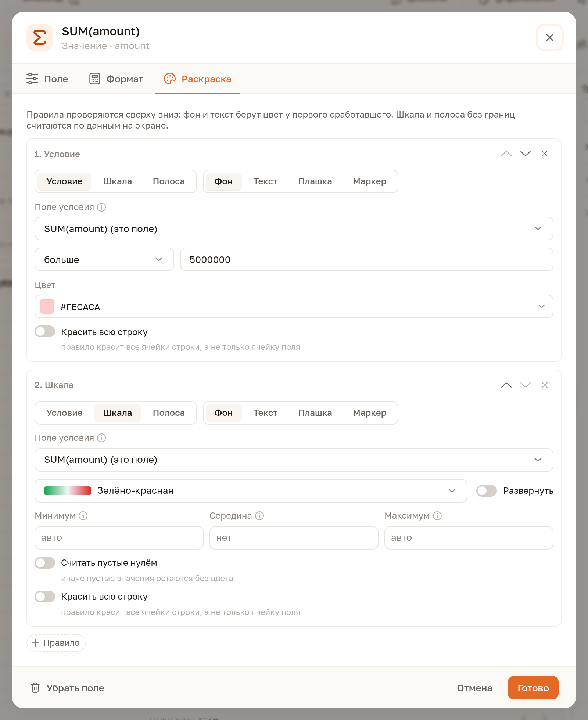588x720 pixels.
Task: Show info for Поле условия in rule 1
Action: point(101,207)
